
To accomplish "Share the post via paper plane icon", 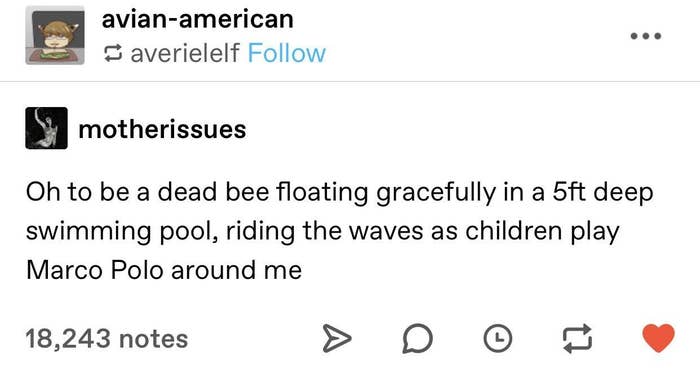I will 337,339.
